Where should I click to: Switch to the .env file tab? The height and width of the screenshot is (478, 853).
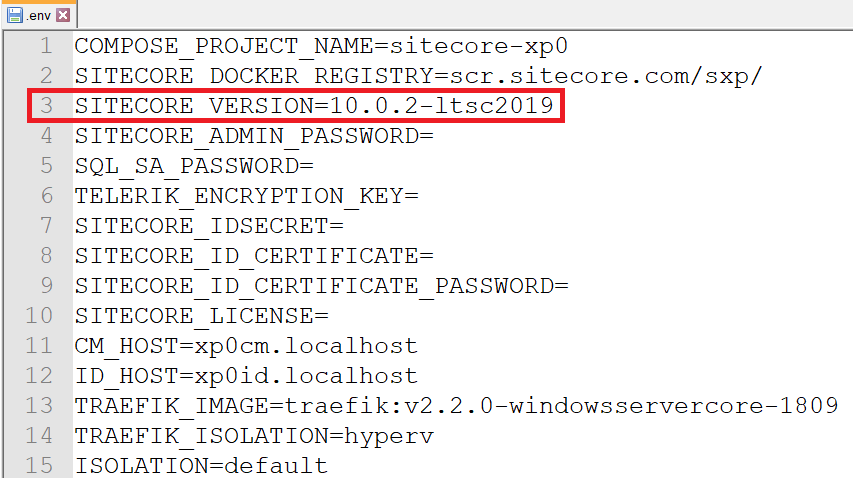click(x=40, y=15)
